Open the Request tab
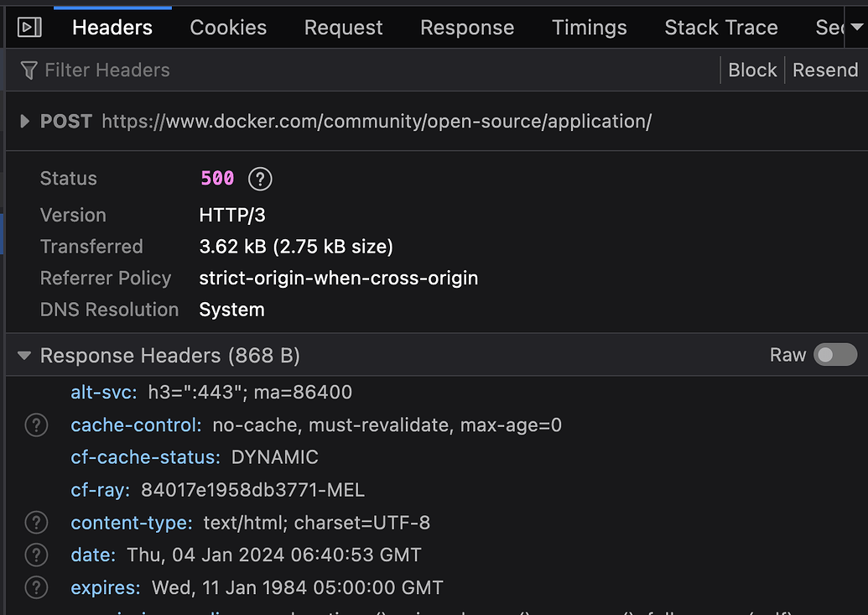868x615 pixels. (343, 28)
